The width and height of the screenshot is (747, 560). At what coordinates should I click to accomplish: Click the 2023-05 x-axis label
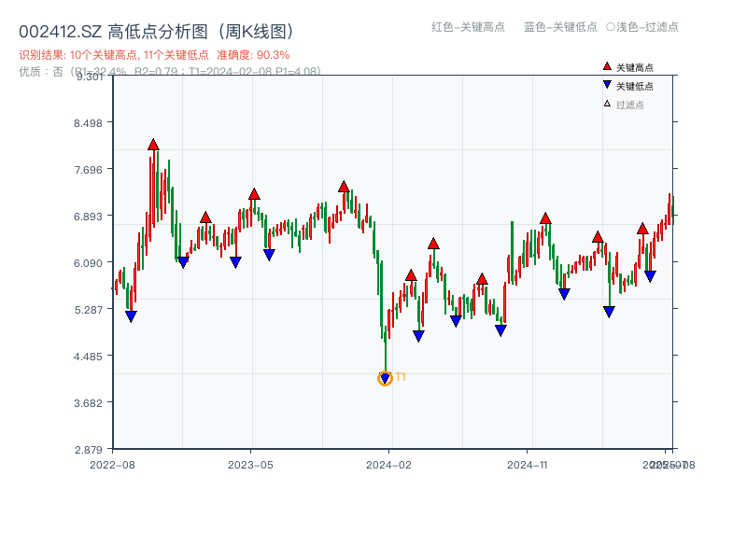pyautogui.click(x=250, y=465)
